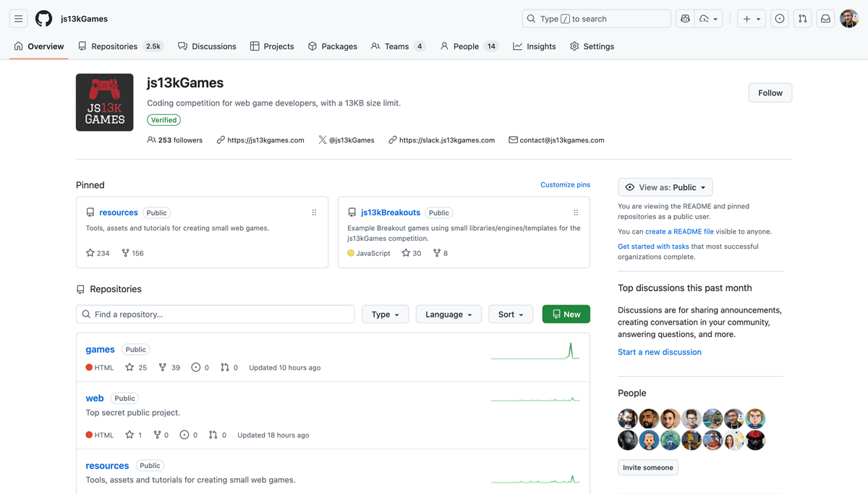Click the Start a new discussion link
Screen dimensions: 868x494
659,352
